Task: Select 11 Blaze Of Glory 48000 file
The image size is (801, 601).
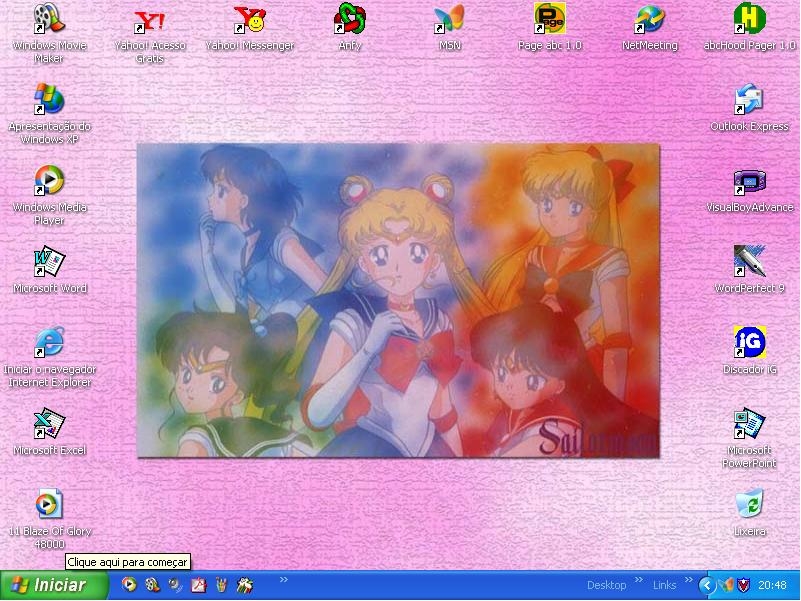Action: 49,504
